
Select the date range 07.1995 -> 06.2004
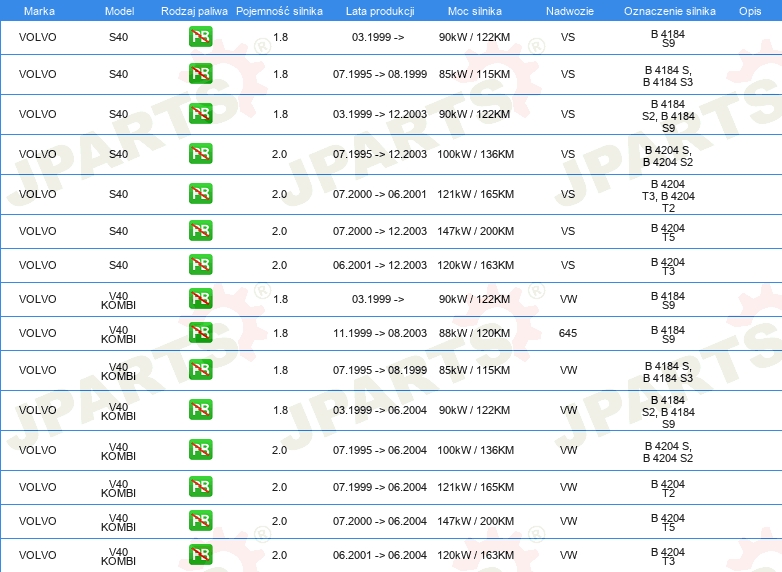pyautogui.click(x=380, y=450)
